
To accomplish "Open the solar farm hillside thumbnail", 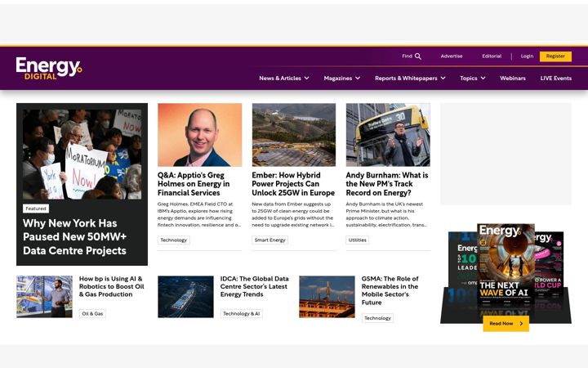I will 294,135.
